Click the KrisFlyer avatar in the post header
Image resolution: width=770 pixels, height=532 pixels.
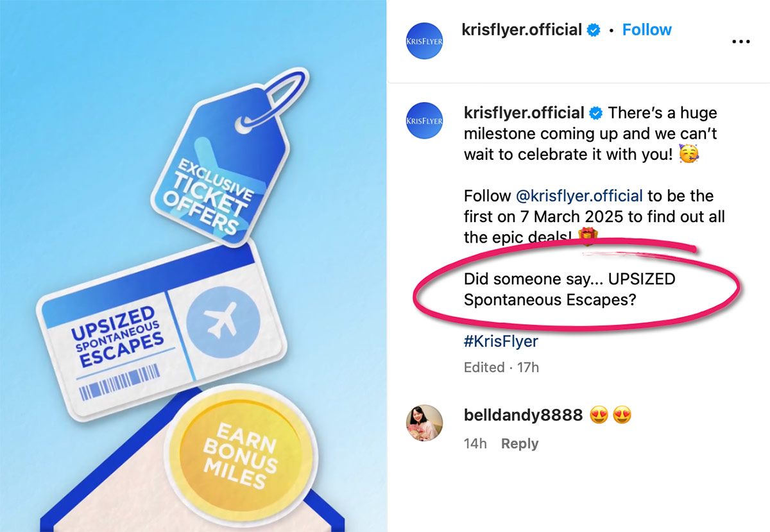424,41
